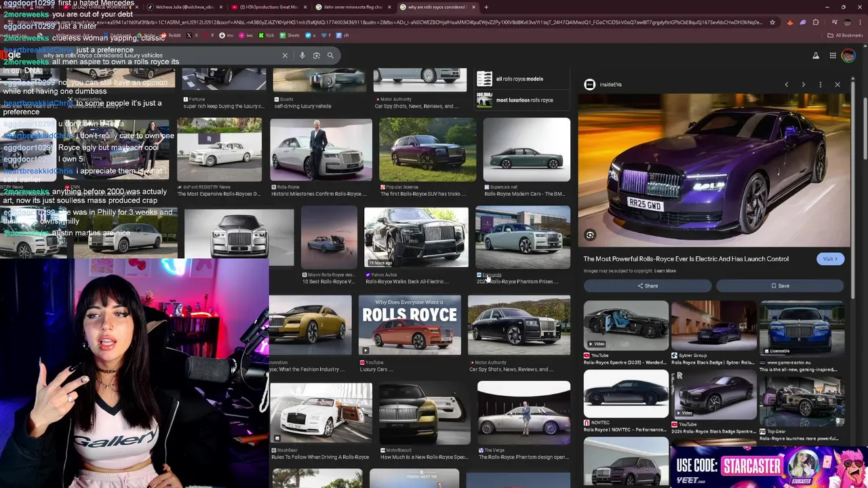The image size is (868, 488).
Task: Open the Google account avatar
Action: [848, 56]
